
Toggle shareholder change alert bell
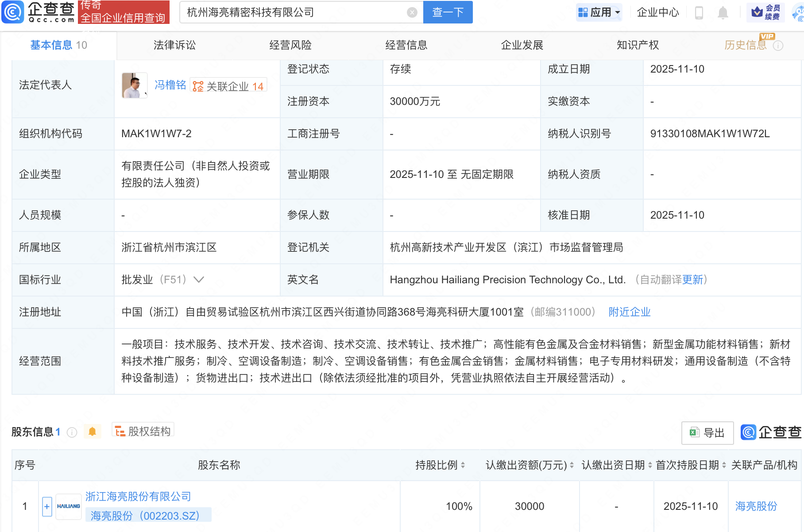pos(92,432)
